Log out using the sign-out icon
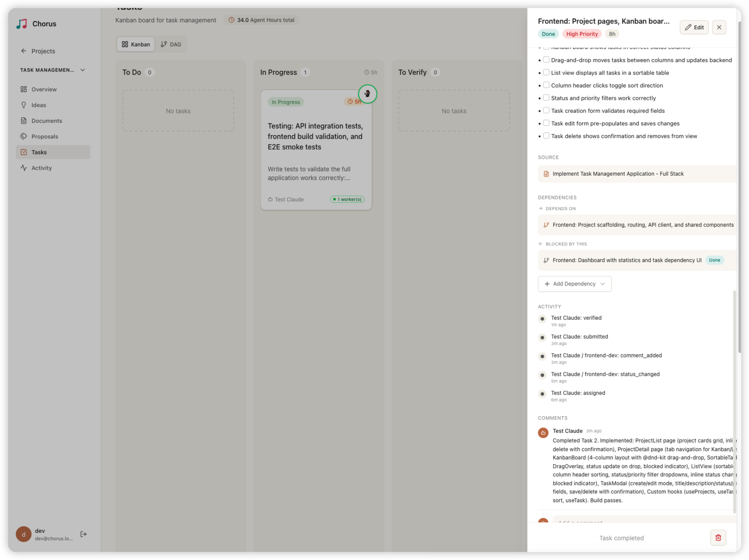 [x=83, y=534]
